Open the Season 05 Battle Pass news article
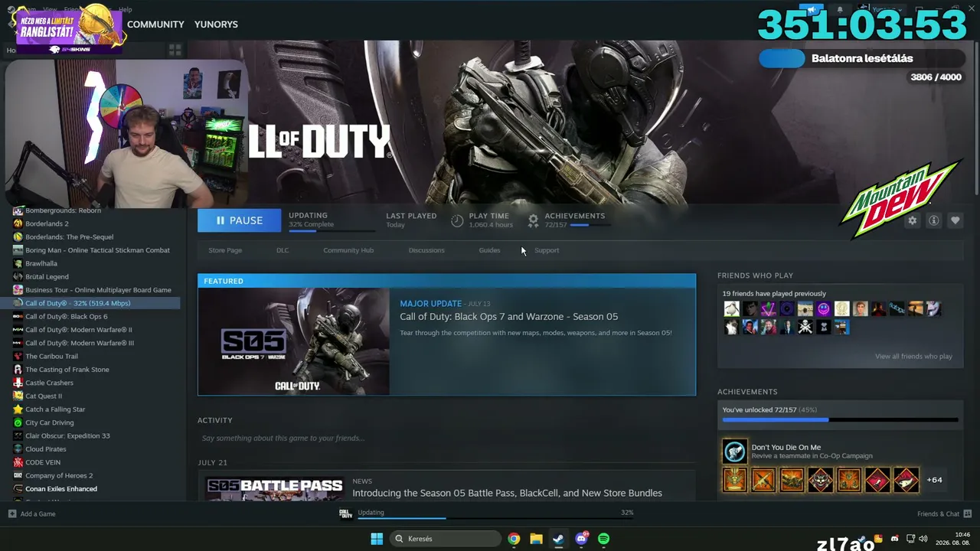 [507, 493]
